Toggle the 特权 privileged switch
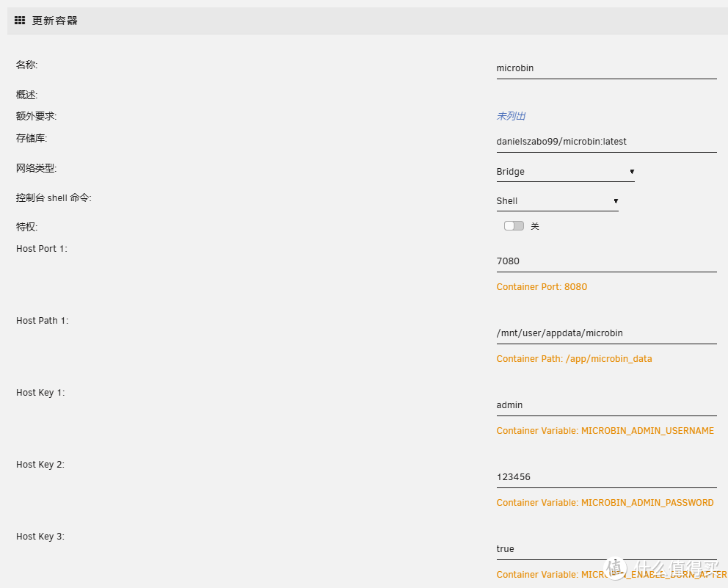The width and height of the screenshot is (728, 588). click(x=514, y=226)
